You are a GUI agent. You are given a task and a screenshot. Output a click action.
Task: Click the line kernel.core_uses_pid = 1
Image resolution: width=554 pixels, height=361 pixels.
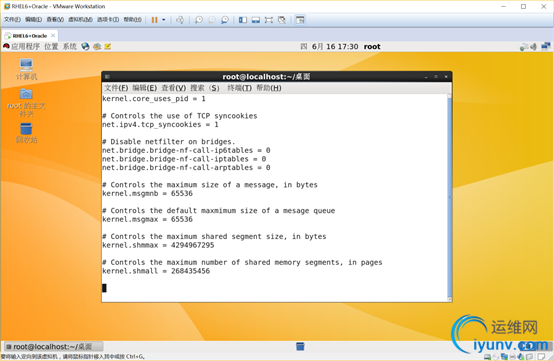[154, 99]
